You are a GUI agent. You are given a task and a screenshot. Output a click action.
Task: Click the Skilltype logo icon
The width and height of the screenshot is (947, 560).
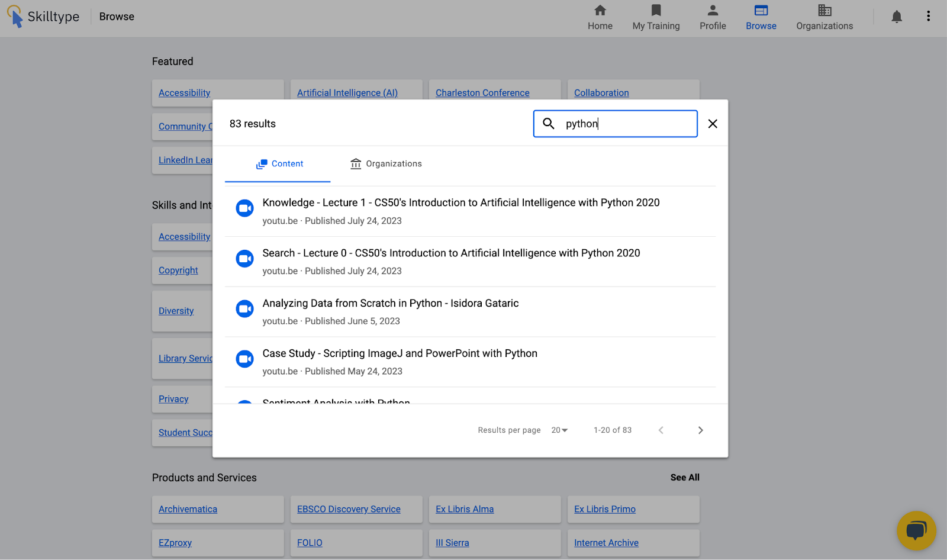[15, 16]
